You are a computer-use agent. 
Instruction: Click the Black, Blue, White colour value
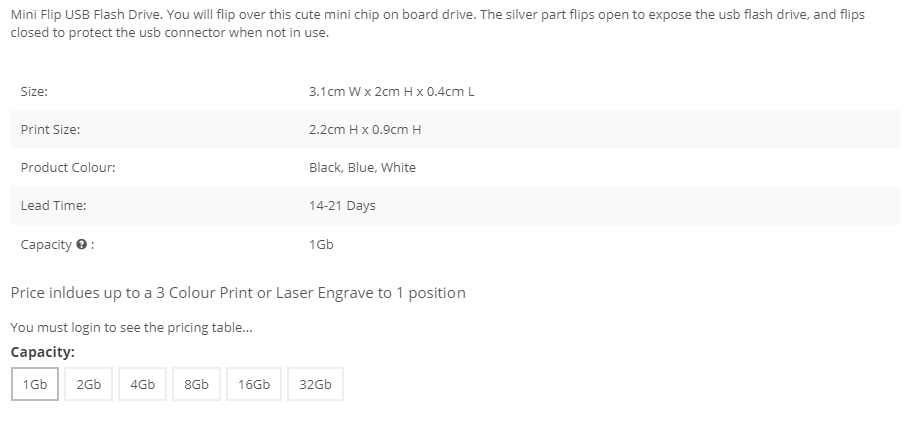(363, 168)
